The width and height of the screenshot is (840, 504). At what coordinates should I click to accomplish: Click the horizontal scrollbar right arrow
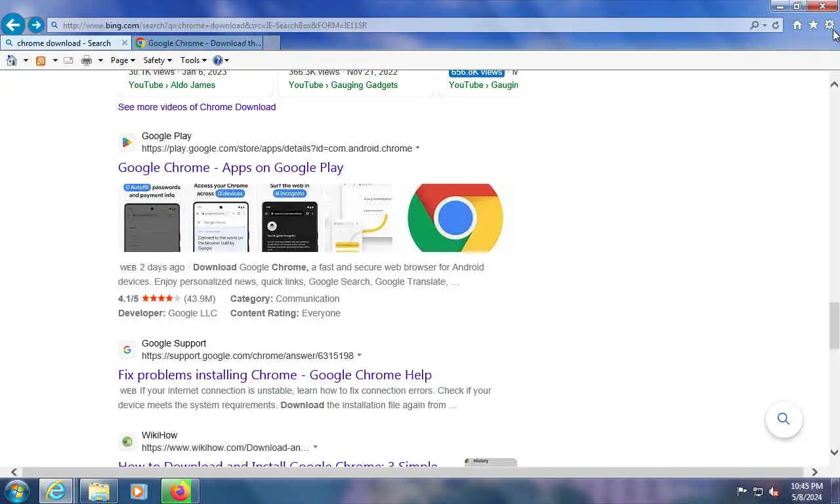click(814, 472)
